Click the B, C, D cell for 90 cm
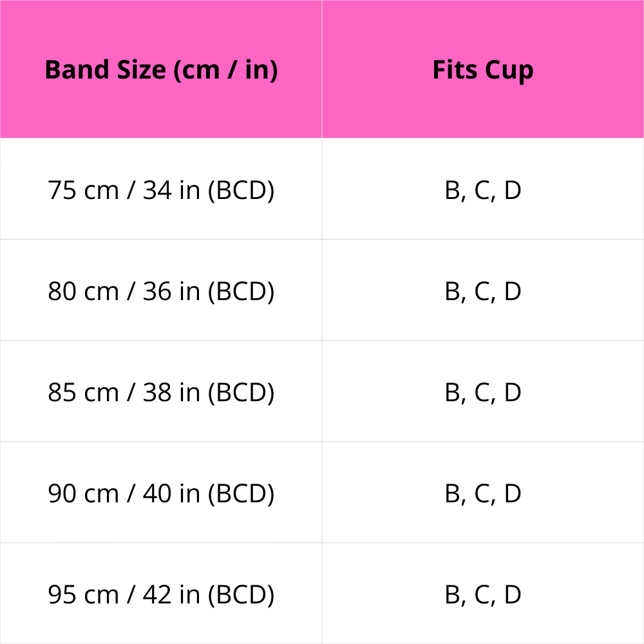The image size is (644, 644). tap(483, 494)
